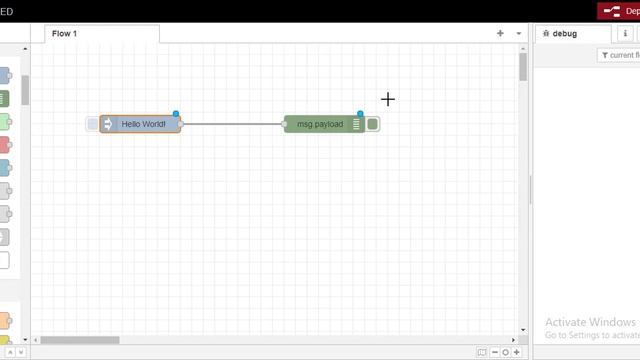
Task: Zoom in with the bottom plus icon
Action: 516,352
